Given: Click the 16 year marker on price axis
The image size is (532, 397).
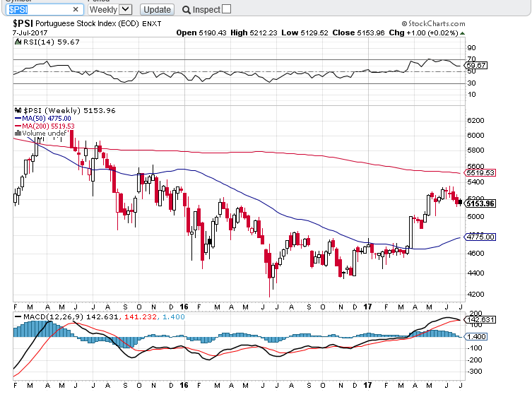Looking at the screenshot, I should click(184, 307).
